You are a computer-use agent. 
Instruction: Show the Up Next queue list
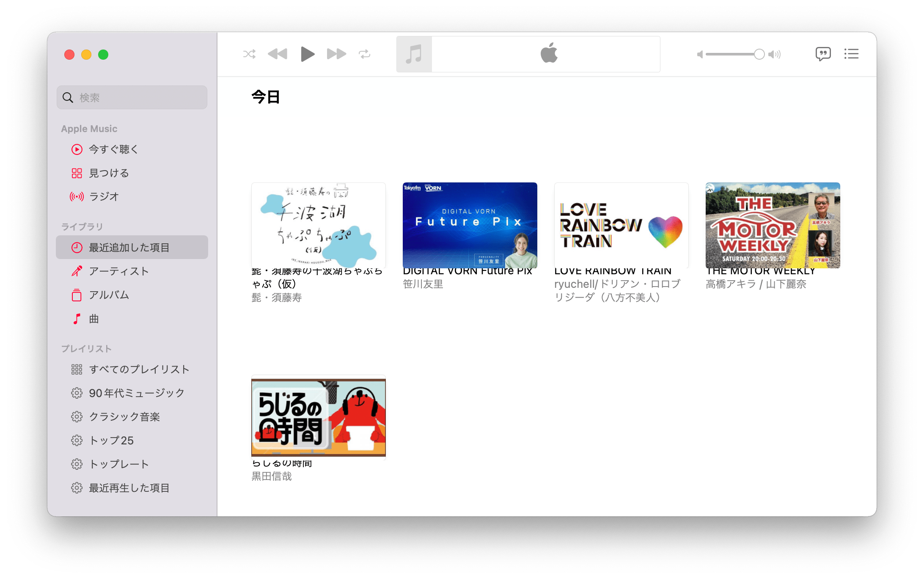[x=851, y=54]
